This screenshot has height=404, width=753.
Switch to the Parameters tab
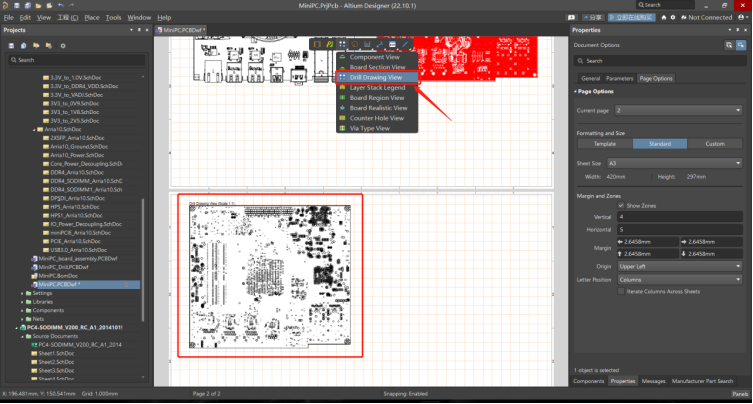[x=619, y=78]
